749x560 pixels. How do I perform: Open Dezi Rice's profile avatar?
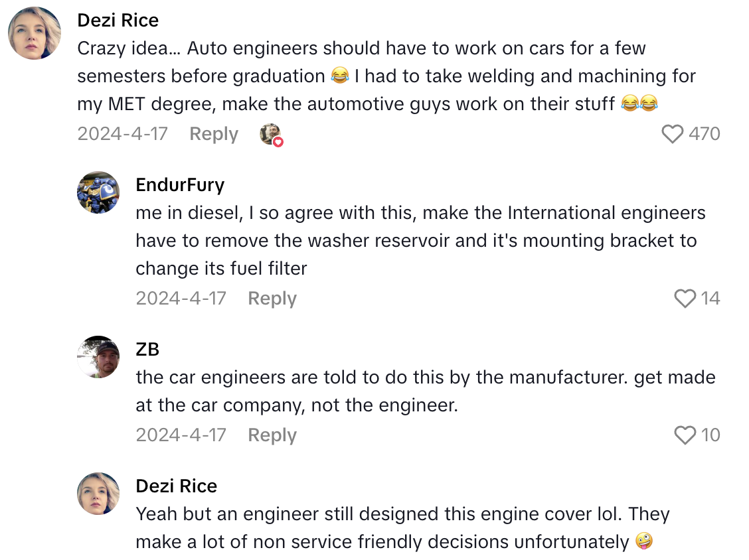pyautogui.click(x=34, y=33)
